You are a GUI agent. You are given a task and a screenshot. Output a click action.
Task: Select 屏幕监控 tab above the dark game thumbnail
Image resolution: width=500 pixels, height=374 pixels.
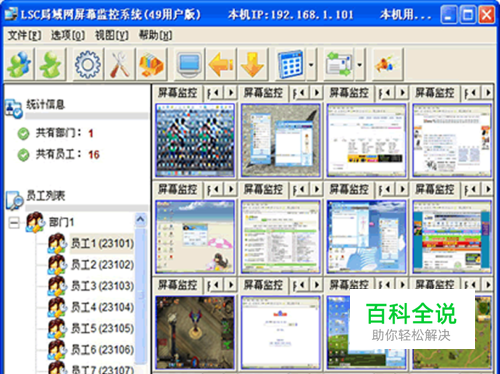point(177,285)
